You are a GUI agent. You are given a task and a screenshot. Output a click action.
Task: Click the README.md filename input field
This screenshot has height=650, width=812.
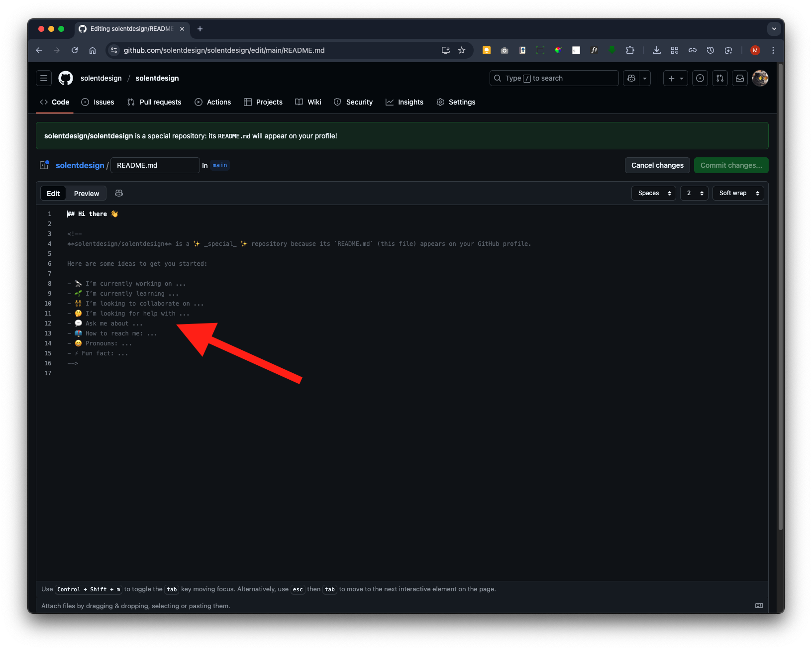155,165
